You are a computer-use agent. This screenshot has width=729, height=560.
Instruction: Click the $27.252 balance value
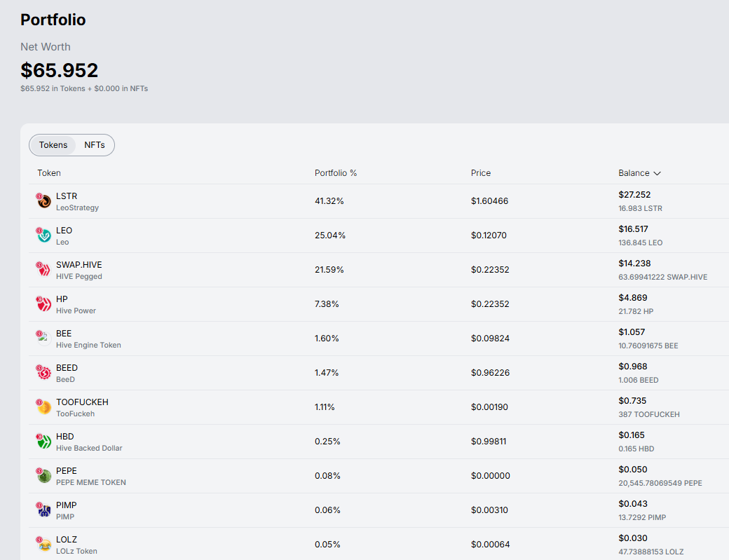[634, 195]
